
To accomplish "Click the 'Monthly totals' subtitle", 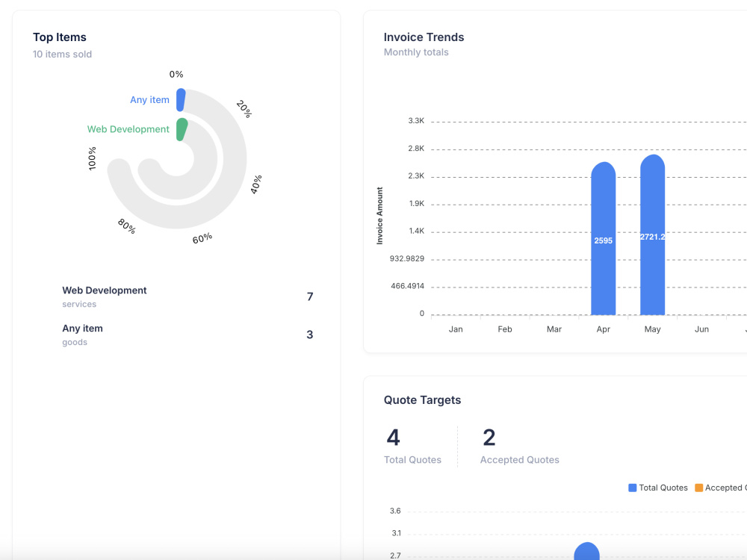I will click(x=416, y=52).
